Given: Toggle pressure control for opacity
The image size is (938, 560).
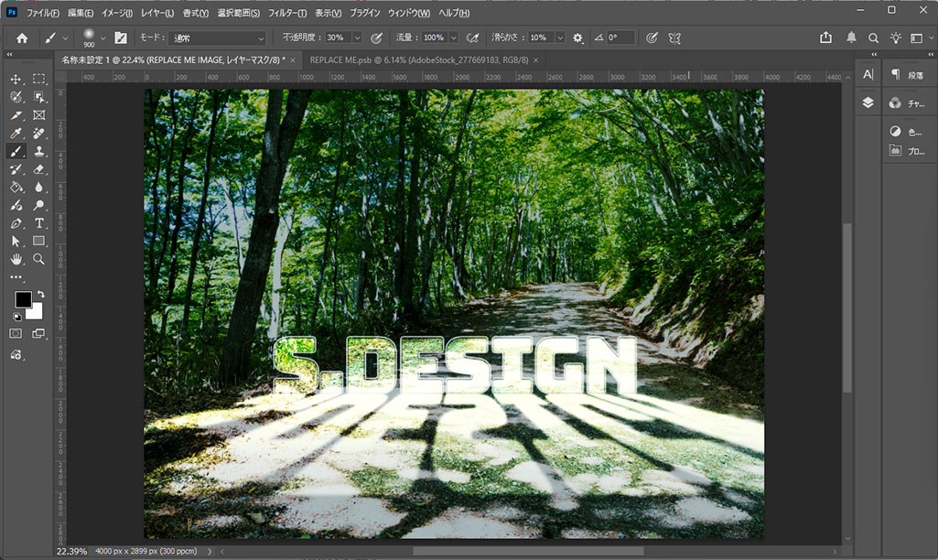Looking at the screenshot, I should (376, 38).
